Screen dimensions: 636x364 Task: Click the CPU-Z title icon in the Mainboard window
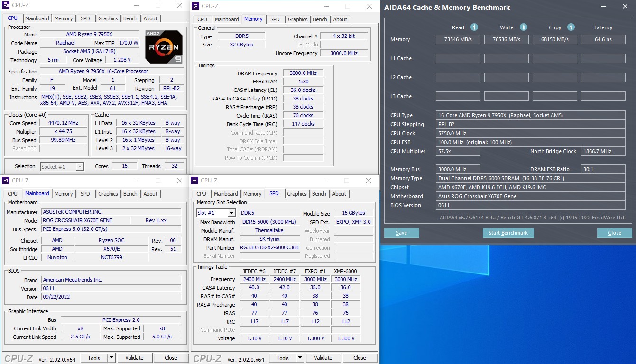pyautogui.click(x=6, y=181)
